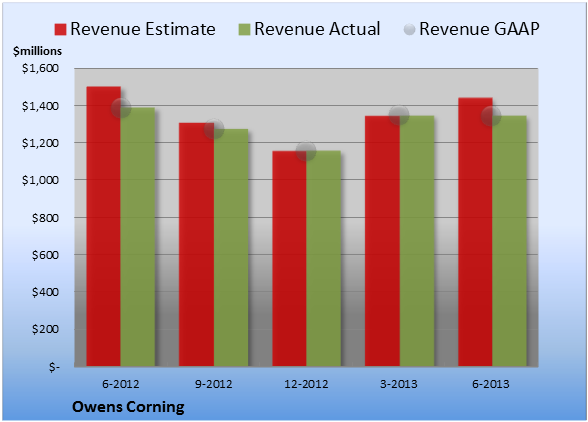Image resolution: width=588 pixels, height=422 pixels.
Task: Select the green actual bar for 3-2013
Action: pos(417,241)
